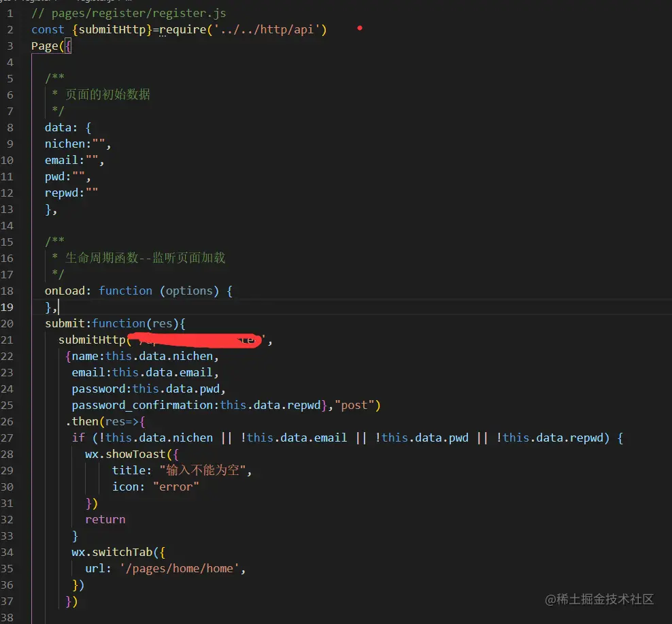Click the "onLoad" method name
This screenshot has height=624, width=672.
pos(65,291)
